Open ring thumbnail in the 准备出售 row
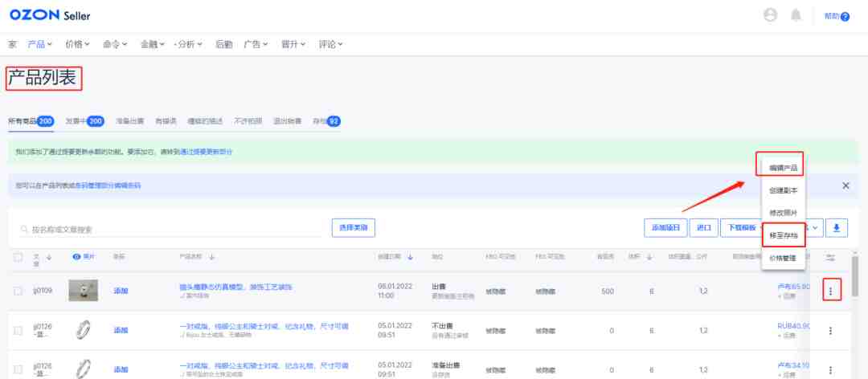This screenshot has width=868, height=379. [83, 369]
